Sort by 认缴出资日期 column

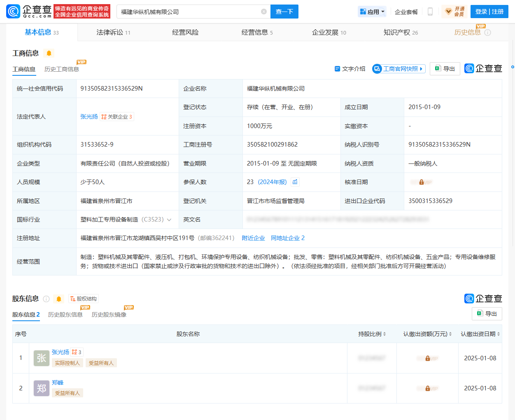pyautogui.click(x=480, y=334)
